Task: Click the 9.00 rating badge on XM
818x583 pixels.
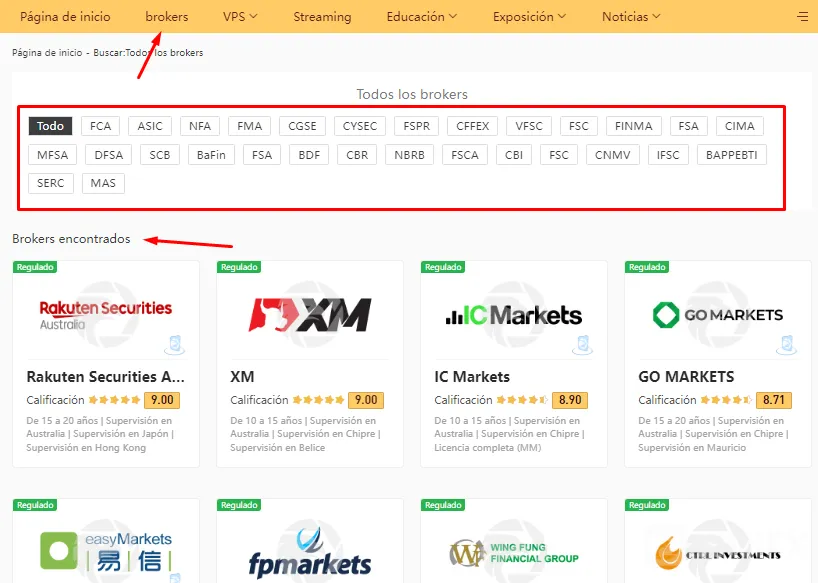Action: 366,400
